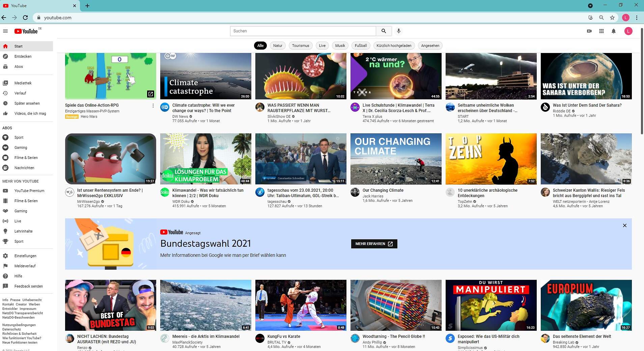This screenshot has height=351, width=644.
Task: Open browser zoom magnifier icon
Action: [x=601, y=18]
